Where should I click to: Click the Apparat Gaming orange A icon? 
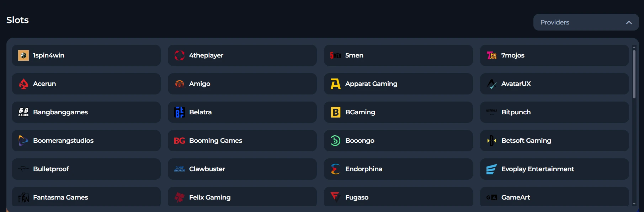pos(335,84)
